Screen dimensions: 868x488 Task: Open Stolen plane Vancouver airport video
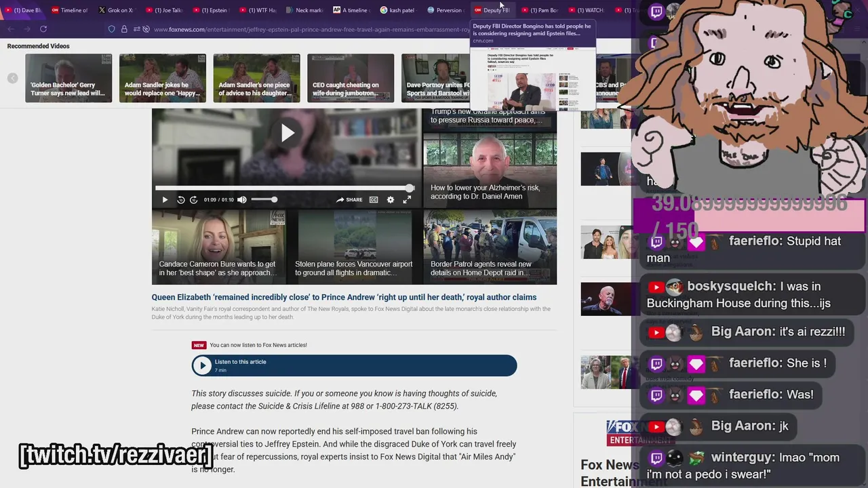click(354, 247)
